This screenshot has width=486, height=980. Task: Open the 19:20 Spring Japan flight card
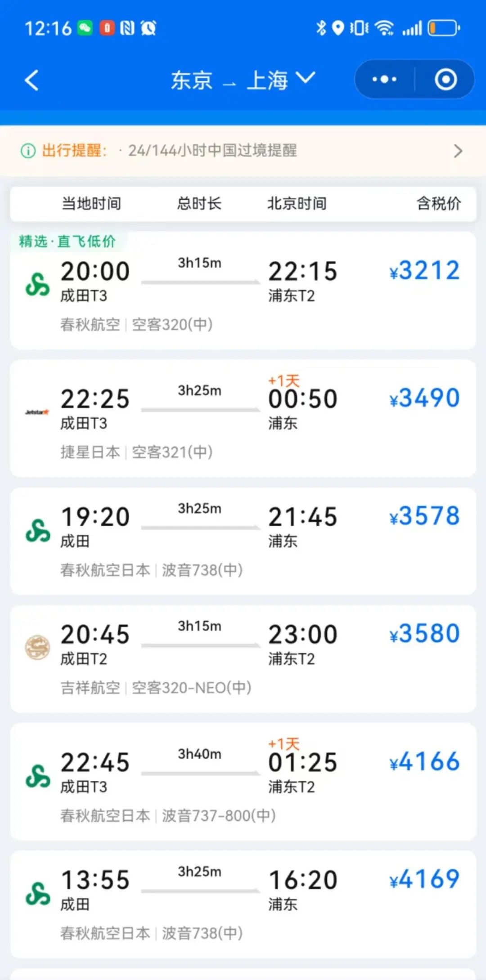click(243, 541)
